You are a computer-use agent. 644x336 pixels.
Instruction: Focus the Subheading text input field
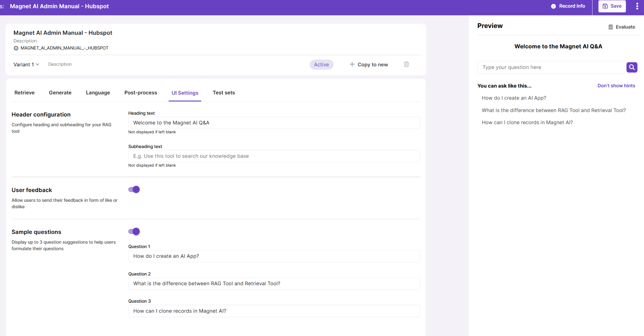(x=274, y=156)
